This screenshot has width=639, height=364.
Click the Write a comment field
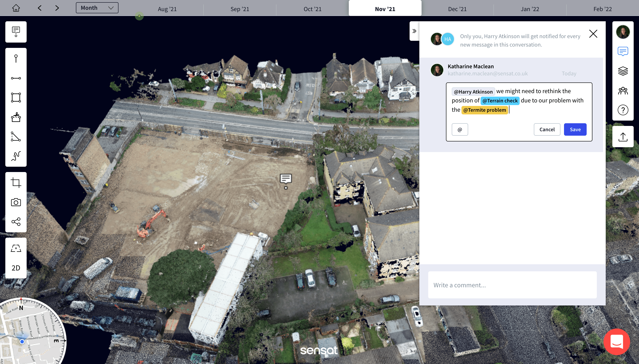point(512,285)
